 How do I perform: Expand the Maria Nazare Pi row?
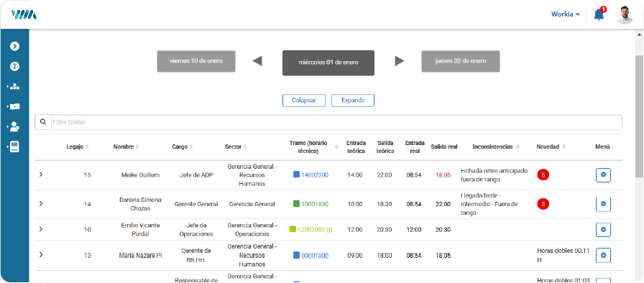41,255
